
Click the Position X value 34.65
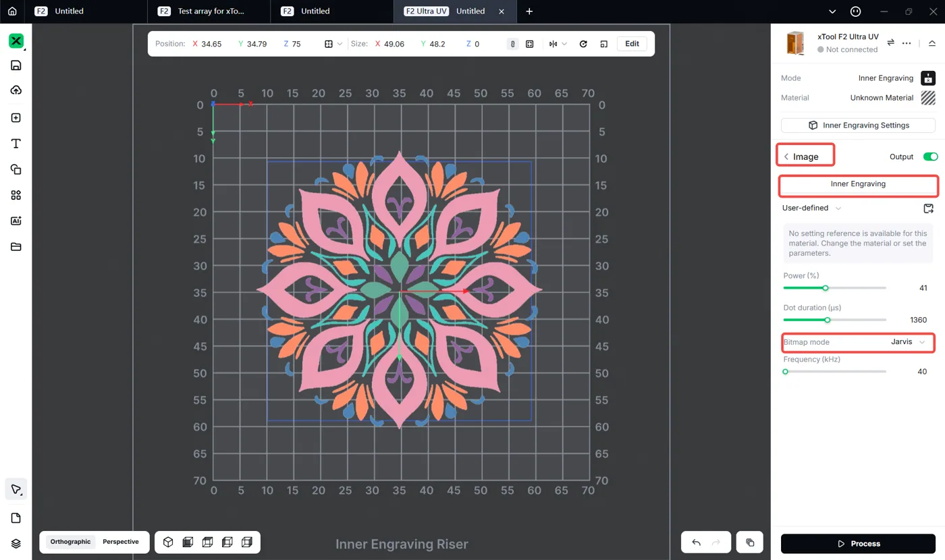click(x=211, y=44)
